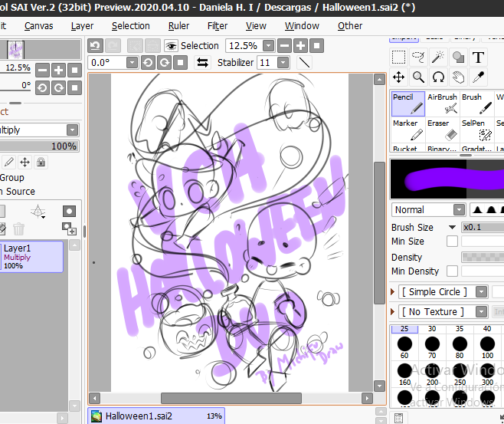The height and width of the screenshot is (424, 504).
Task: Select the Hand pan tool
Action: tap(458, 77)
